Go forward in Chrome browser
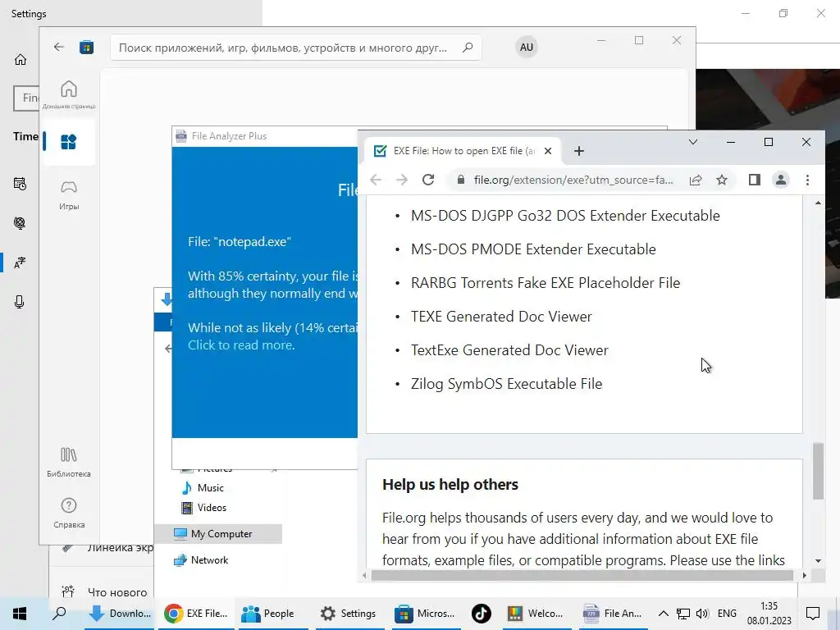Viewport: 840px width, 630px height. (x=402, y=180)
